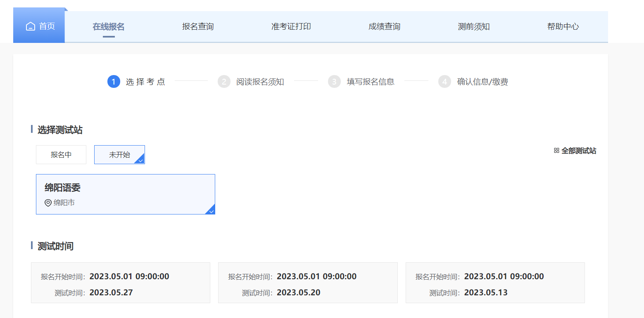
Task: Go to 准考证打印 tab
Action: [x=291, y=27]
